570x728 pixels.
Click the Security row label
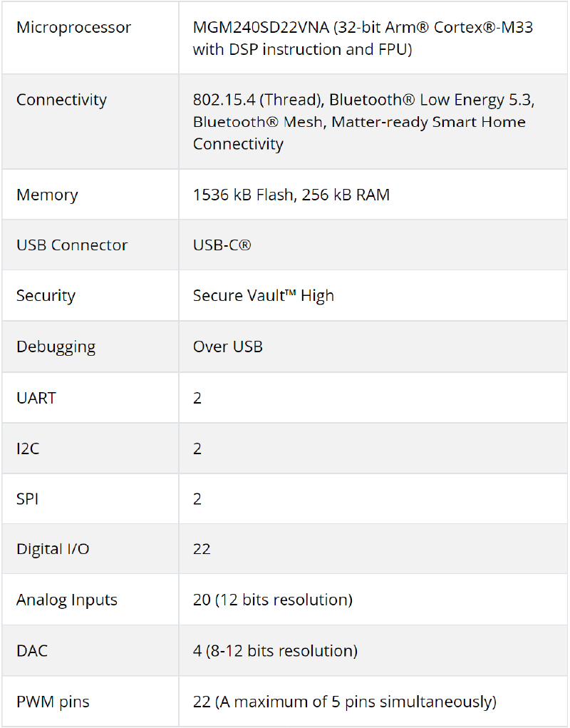pos(46,296)
